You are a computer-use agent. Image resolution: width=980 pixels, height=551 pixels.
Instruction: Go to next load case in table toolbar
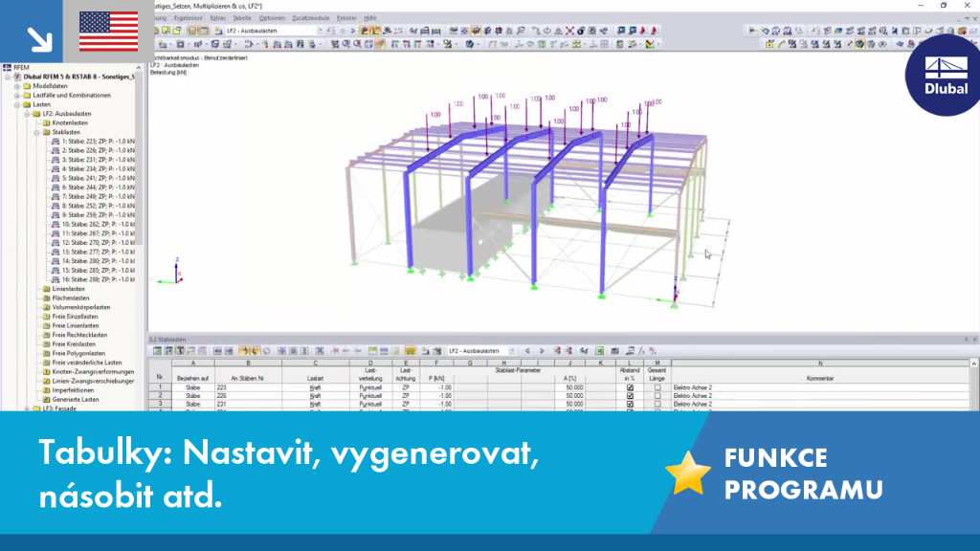pos(542,351)
